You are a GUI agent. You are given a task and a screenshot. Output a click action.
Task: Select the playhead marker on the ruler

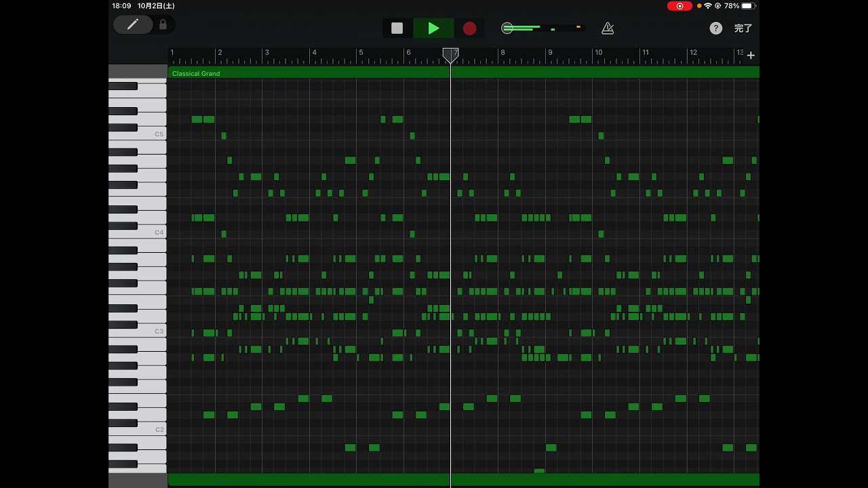pyautogui.click(x=450, y=56)
